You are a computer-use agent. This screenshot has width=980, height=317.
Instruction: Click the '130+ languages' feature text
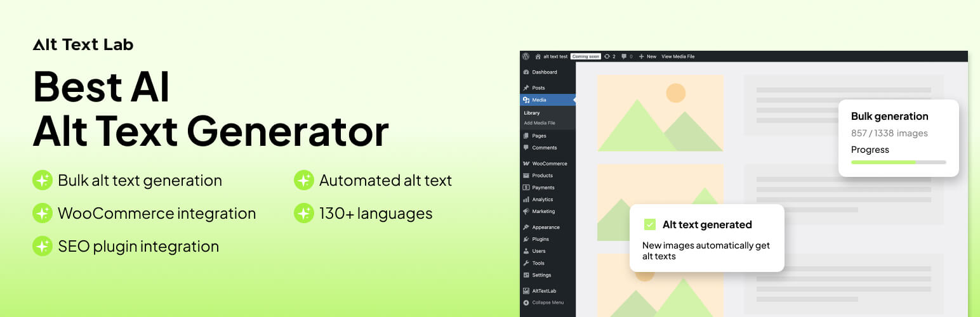point(376,214)
